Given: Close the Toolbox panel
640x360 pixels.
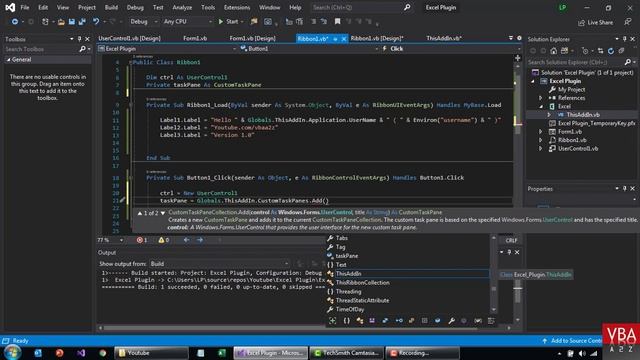Looking at the screenshot, I should 87,39.
